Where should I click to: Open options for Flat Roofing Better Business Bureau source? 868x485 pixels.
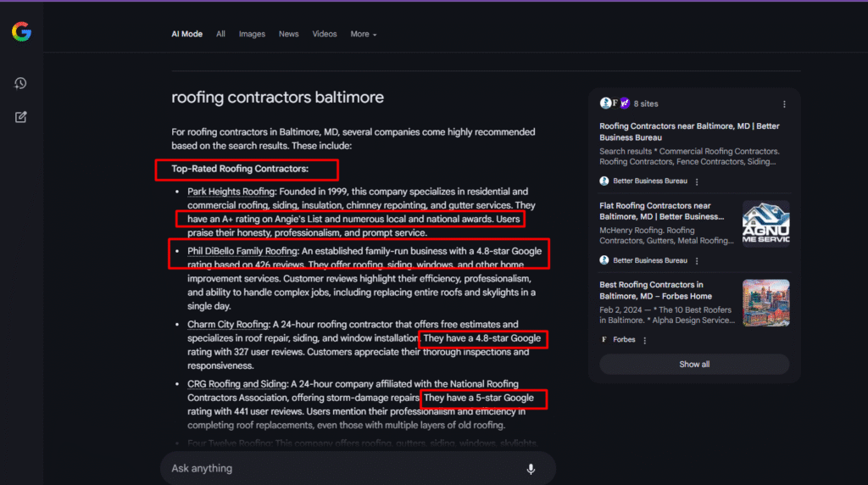[697, 261]
